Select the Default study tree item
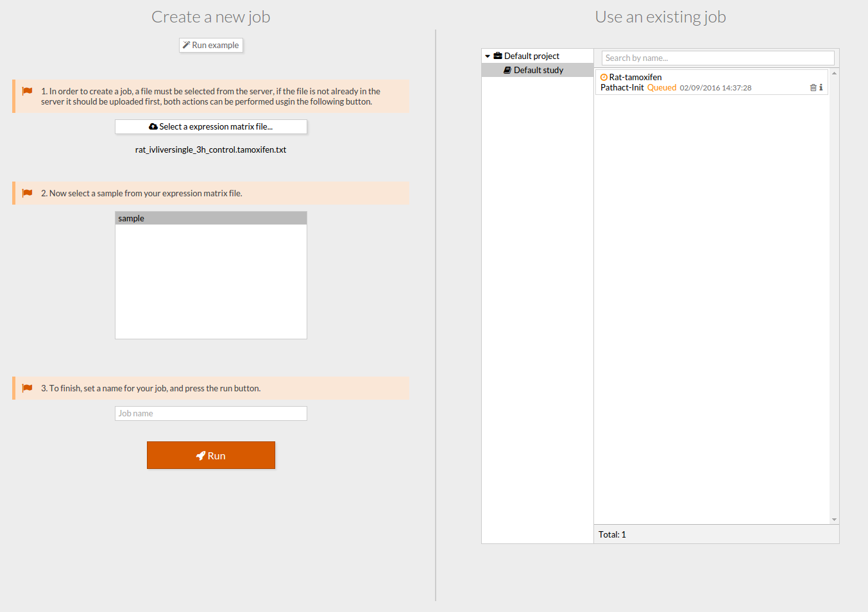Image resolution: width=868 pixels, height=612 pixels. click(538, 70)
